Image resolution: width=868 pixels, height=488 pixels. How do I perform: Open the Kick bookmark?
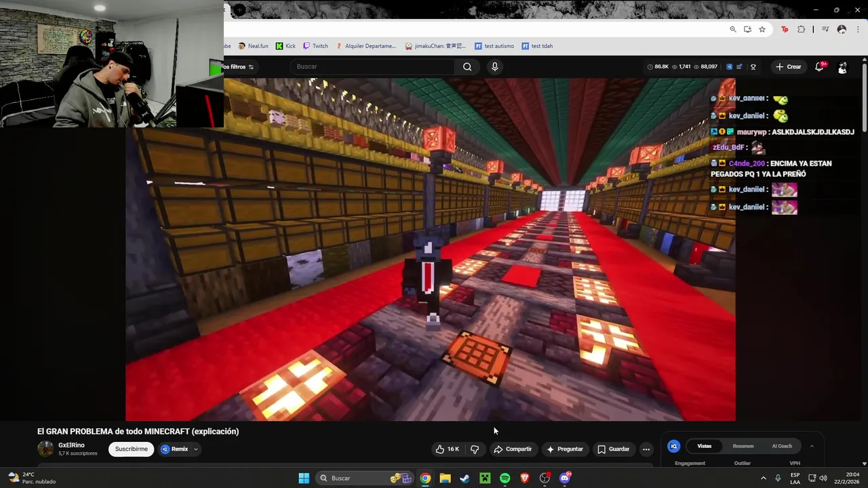tap(285, 46)
